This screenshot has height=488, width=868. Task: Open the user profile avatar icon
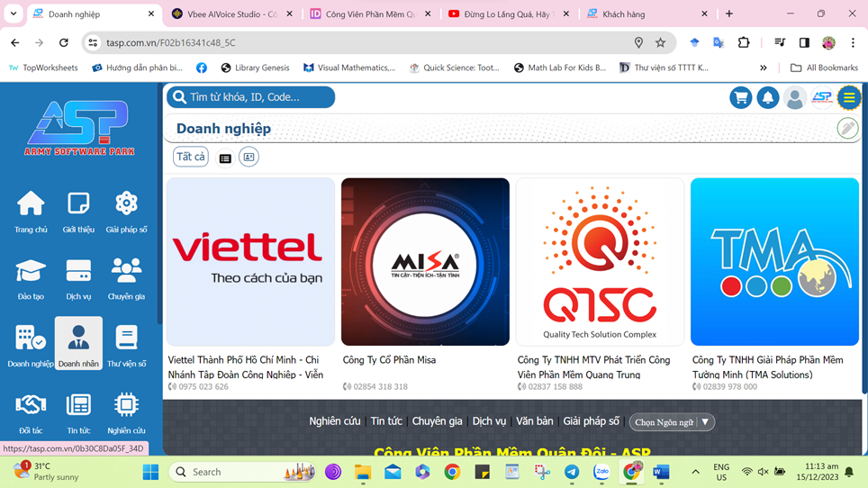795,98
